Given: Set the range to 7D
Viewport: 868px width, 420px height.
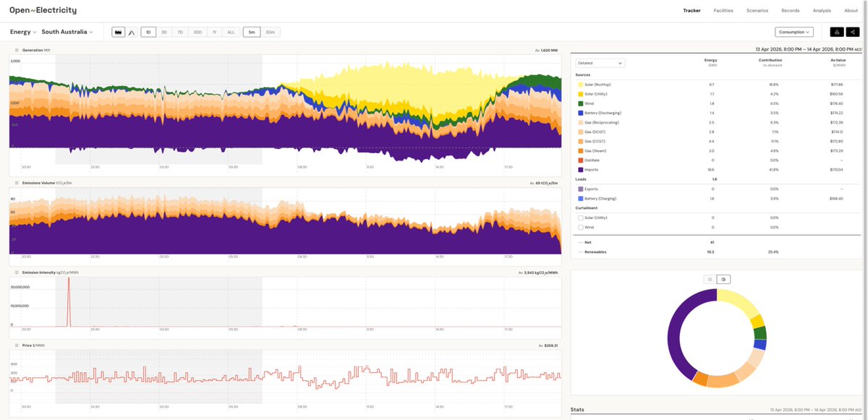Looking at the screenshot, I should coord(180,32).
